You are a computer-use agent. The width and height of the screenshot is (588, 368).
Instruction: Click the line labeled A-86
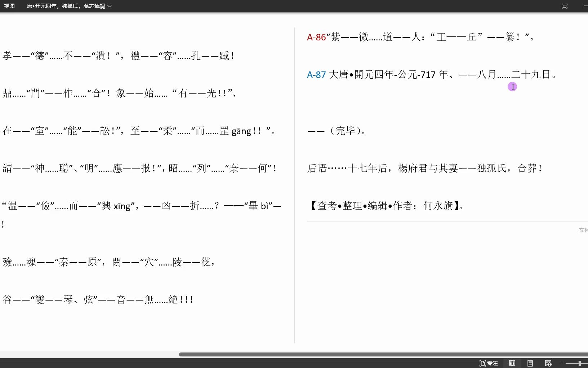point(420,37)
